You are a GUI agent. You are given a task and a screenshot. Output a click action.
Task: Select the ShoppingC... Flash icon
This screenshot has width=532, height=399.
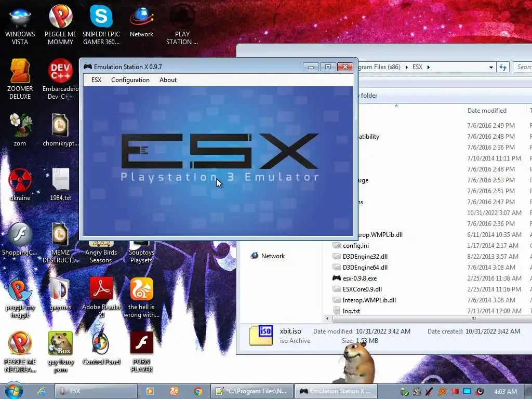(20, 239)
